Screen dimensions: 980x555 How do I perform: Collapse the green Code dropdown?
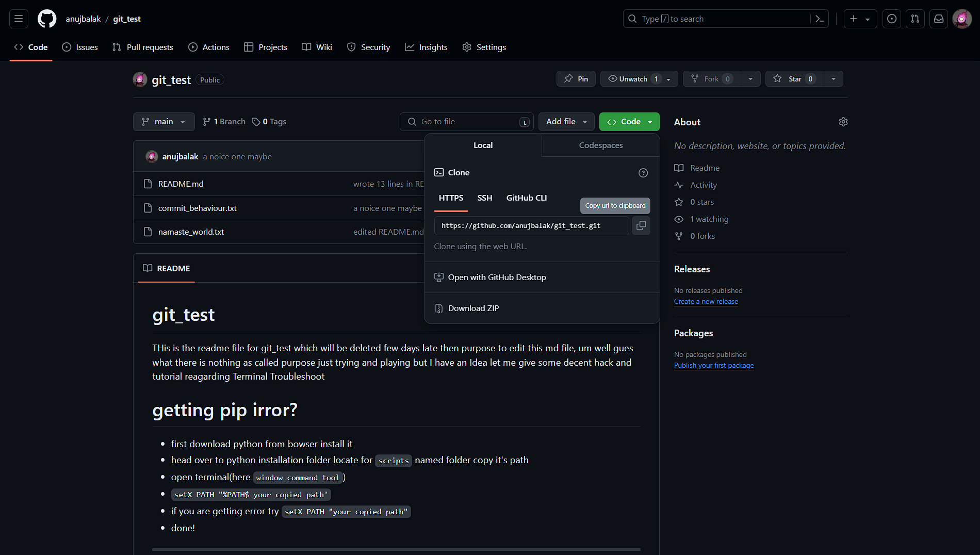(629, 122)
